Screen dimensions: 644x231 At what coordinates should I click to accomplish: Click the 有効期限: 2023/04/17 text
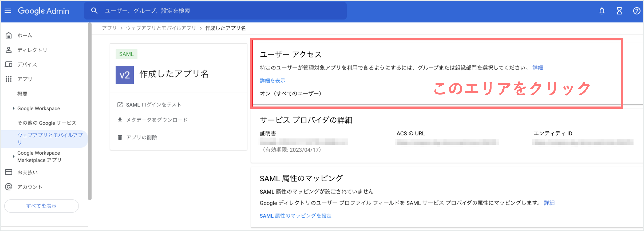[x=291, y=150]
